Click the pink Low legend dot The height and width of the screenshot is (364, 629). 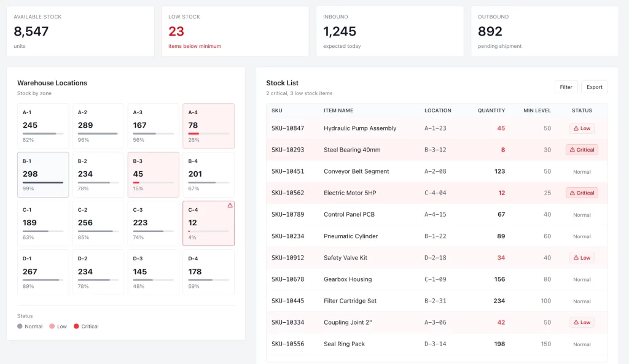coord(52,327)
